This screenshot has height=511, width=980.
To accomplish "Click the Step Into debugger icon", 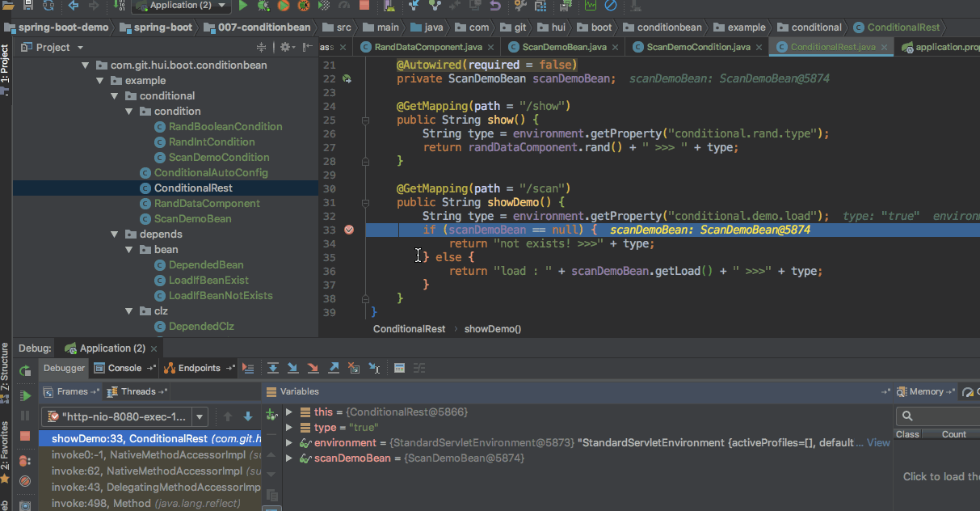I will [292, 368].
